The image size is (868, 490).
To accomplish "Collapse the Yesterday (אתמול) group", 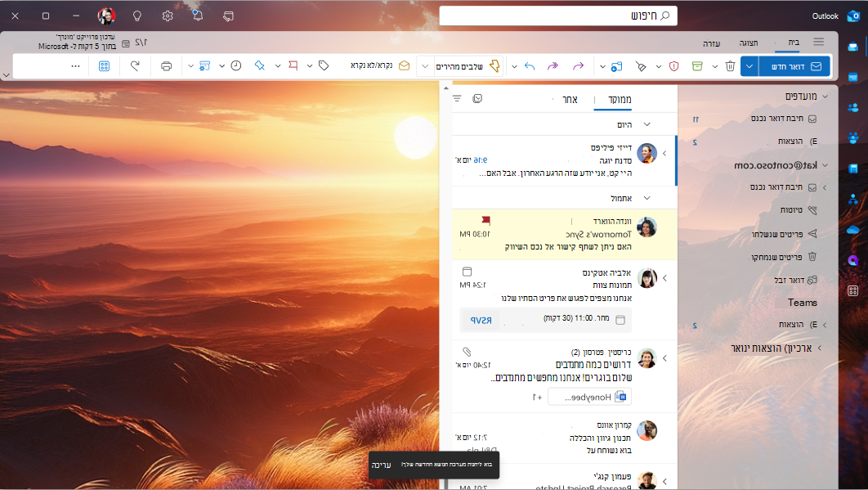I will [x=647, y=198].
